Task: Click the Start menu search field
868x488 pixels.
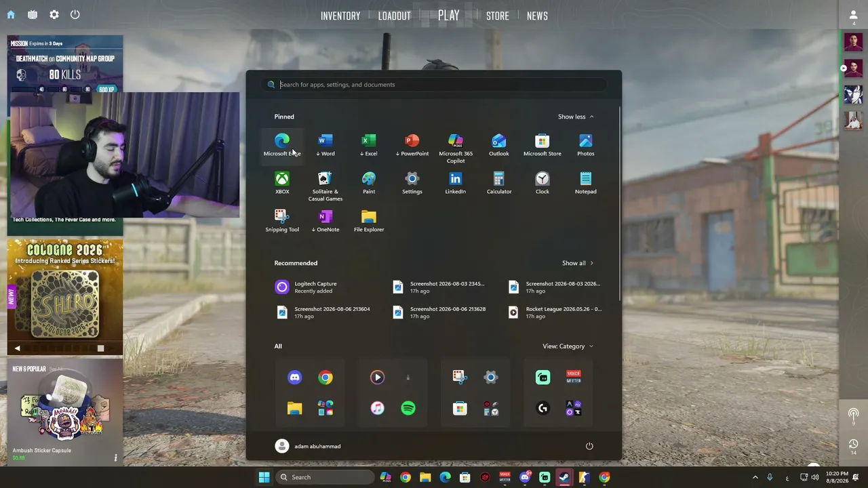Action: click(x=434, y=85)
